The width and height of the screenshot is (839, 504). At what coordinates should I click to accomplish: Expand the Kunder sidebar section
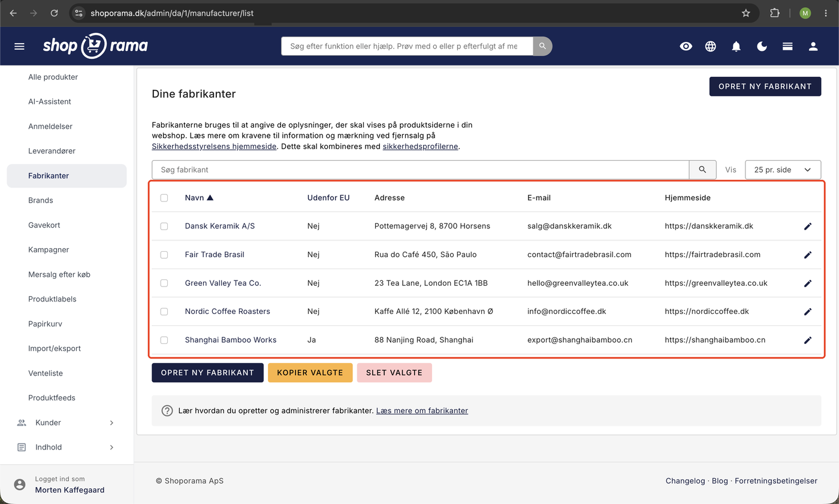(65, 422)
